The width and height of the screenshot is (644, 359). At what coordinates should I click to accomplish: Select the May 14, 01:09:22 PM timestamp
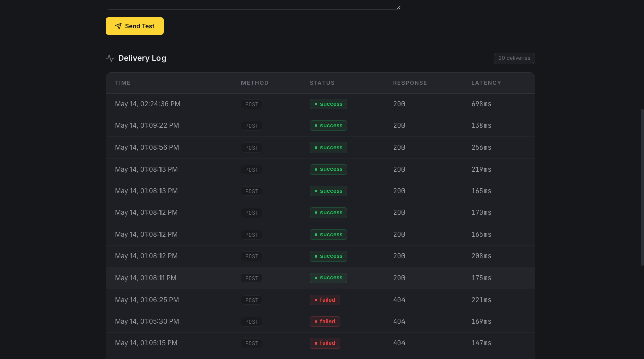click(147, 125)
